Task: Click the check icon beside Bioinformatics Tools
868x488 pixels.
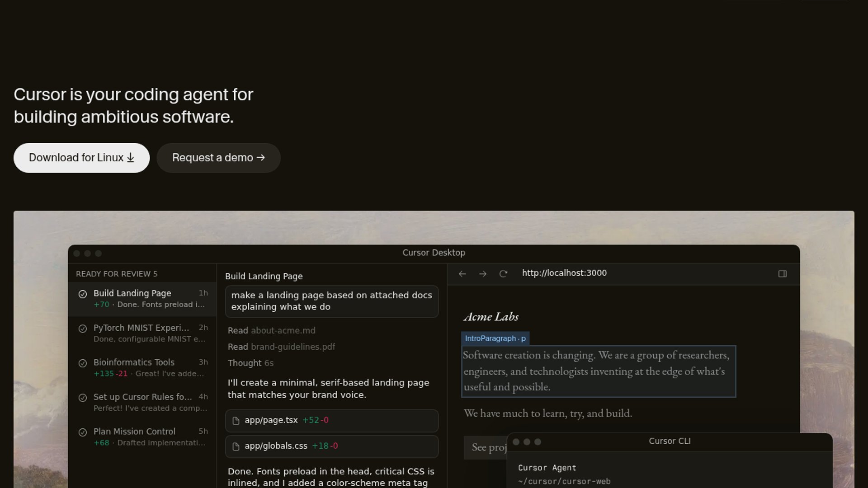Action: point(83,363)
